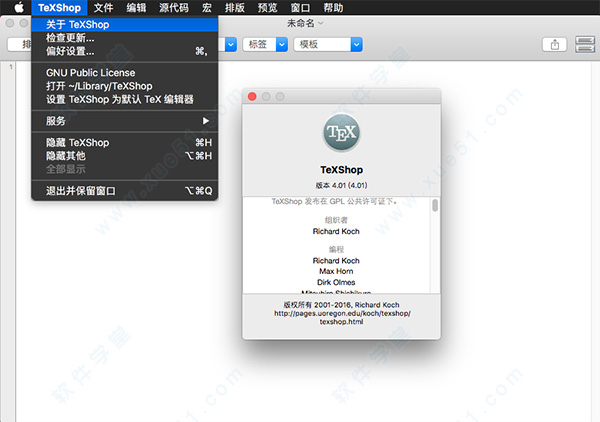Screen dimensions: 600x422
Task: Click line number 1 in editor gutter
Action: tap(11, 67)
